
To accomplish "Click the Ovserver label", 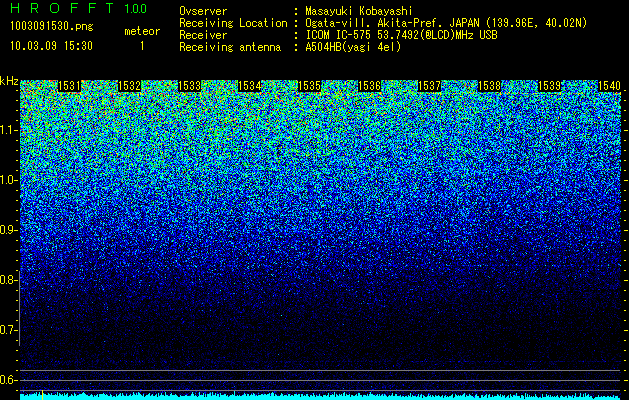I will [x=203, y=11].
